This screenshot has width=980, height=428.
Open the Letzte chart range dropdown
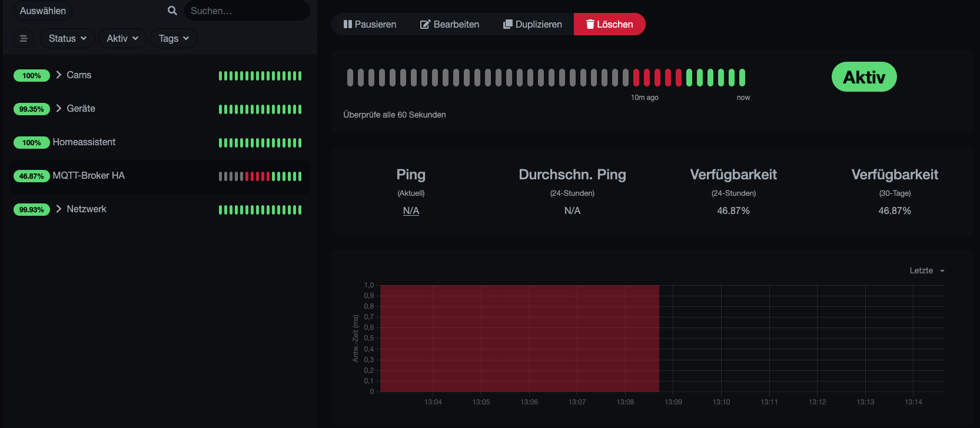tap(926, 270)
